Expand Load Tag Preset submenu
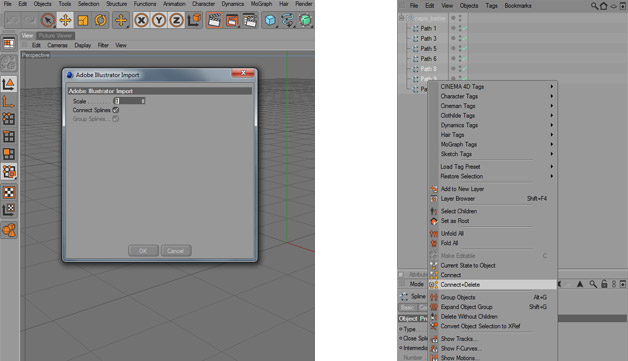628x361 pixels. pyautogui.click(x=493, y=166)
